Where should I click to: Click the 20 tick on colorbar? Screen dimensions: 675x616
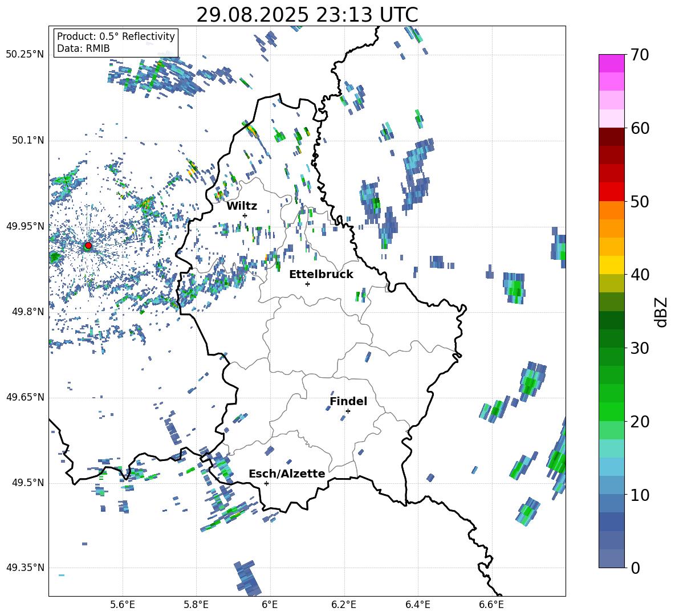640,422
